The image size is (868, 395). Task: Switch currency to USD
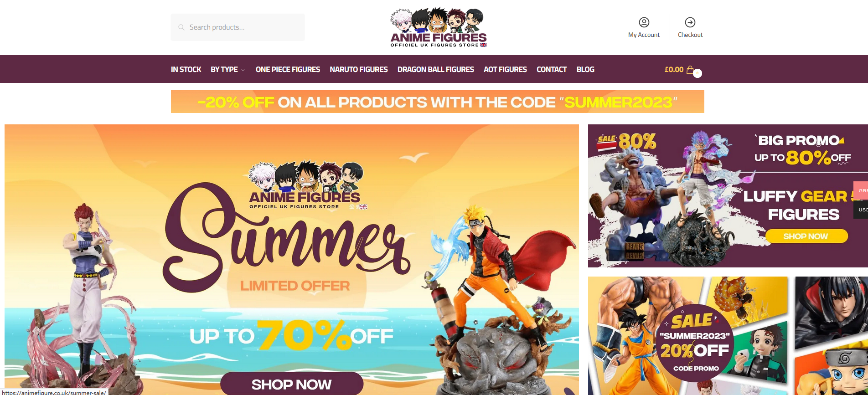tap(861, 210)
